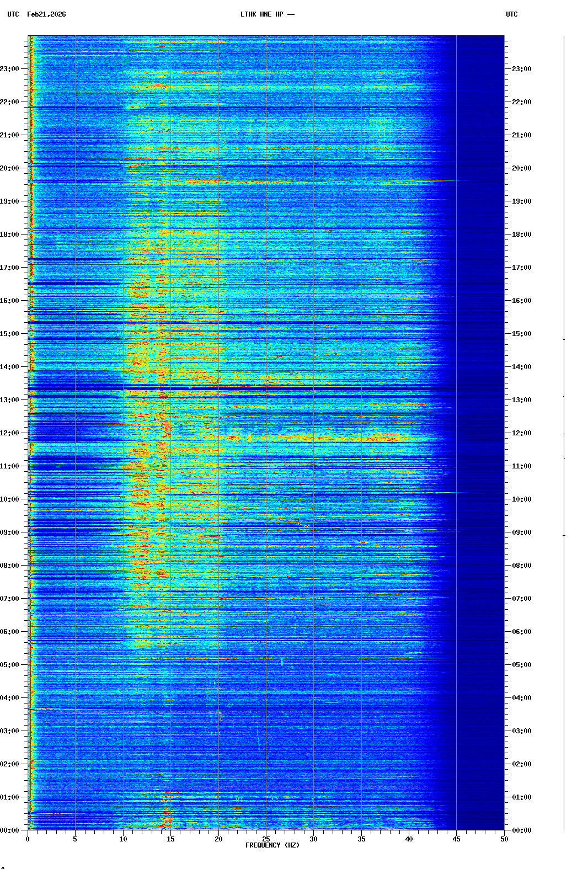Select the 06:00 marker on right axis

point(521,632)
